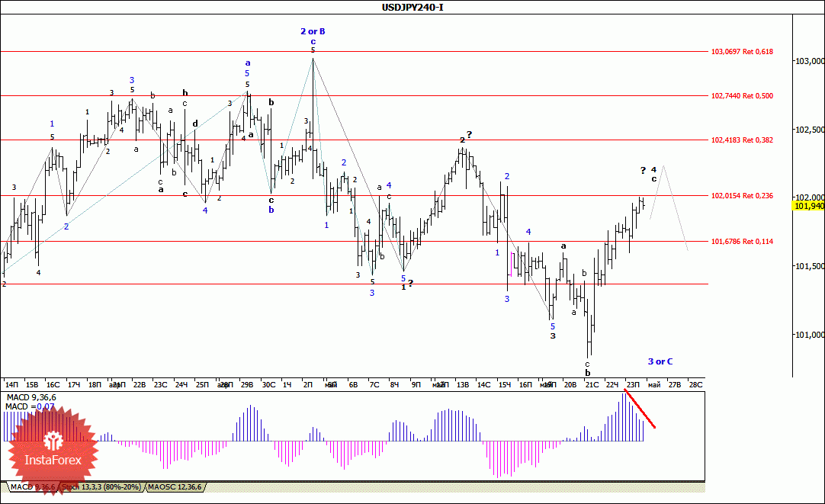Viewport: 825px width, 504px height.
Task: Click the 22В date marker
Action: coord(140,384)
